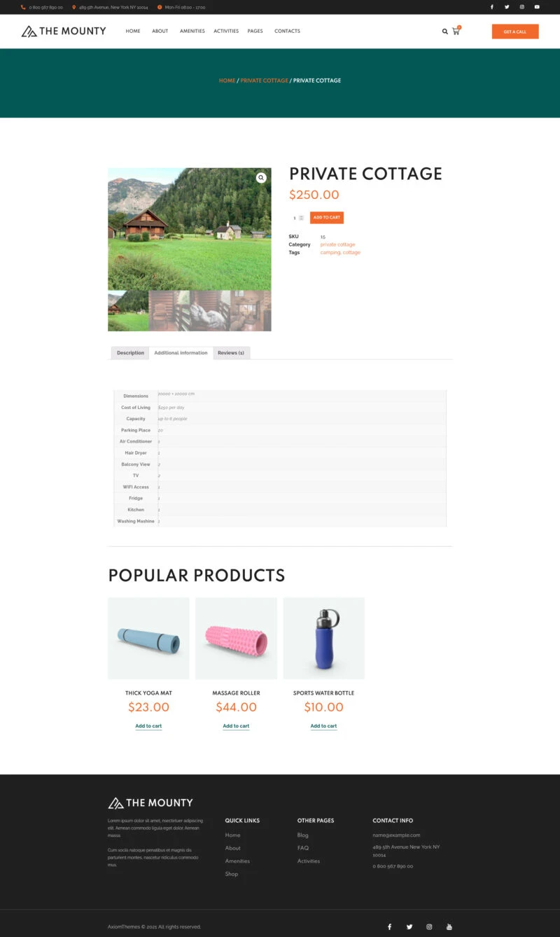
Task: Switch to the Reviews (1) tab
Action: click(231, 353)
